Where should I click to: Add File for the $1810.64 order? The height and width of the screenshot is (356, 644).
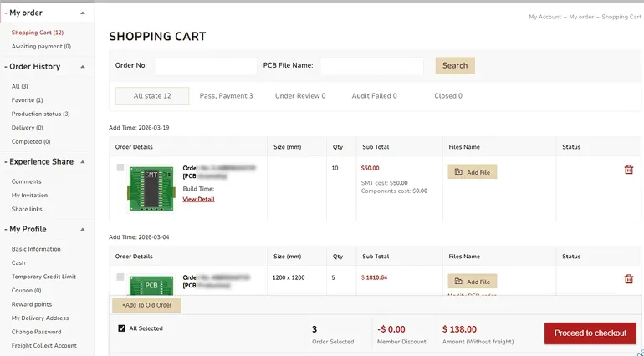click(473, 282)
